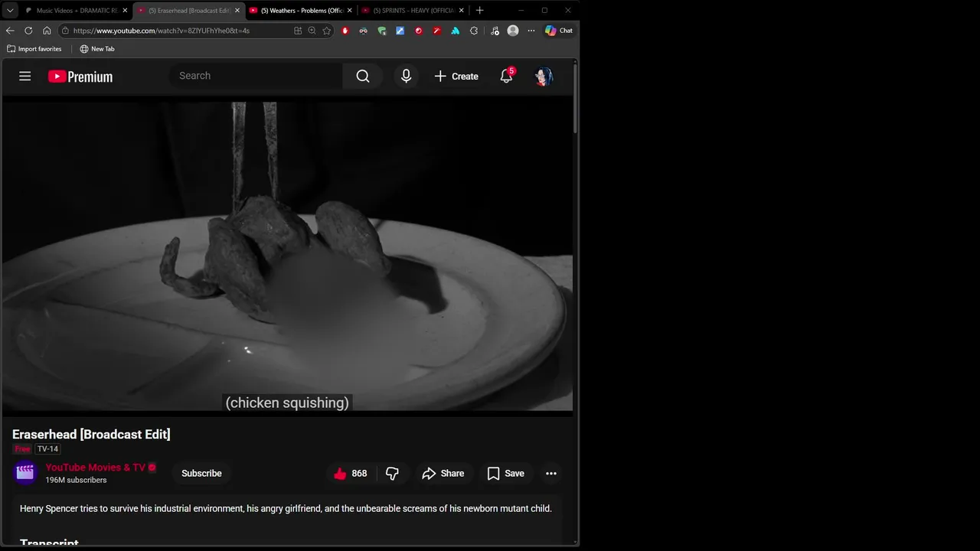Open the red shield extension icon
This screenshot has height=551, width=980.
[x=345, y=31]
